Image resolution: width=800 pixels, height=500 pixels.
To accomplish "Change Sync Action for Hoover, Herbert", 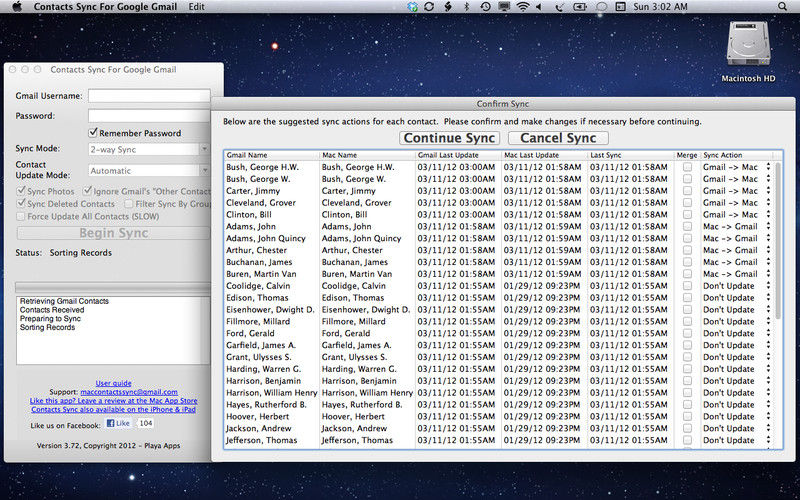I will (x=736, y=416).
